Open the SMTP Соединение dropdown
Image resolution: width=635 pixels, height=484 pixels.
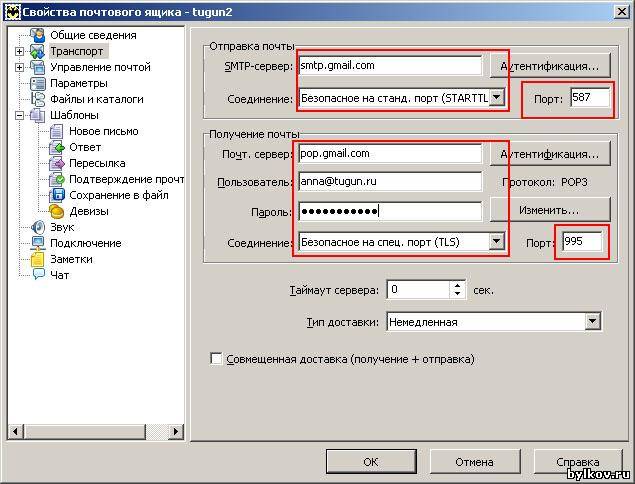[496, 98]
